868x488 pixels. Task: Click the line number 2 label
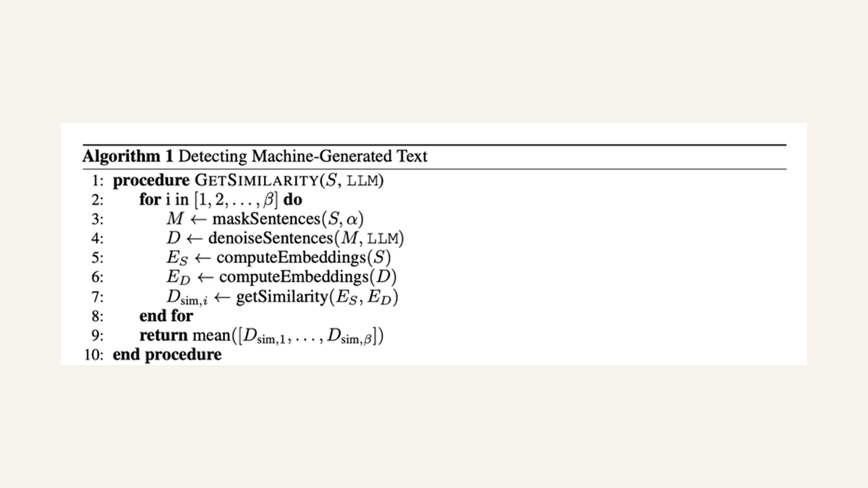coord(98,200)
